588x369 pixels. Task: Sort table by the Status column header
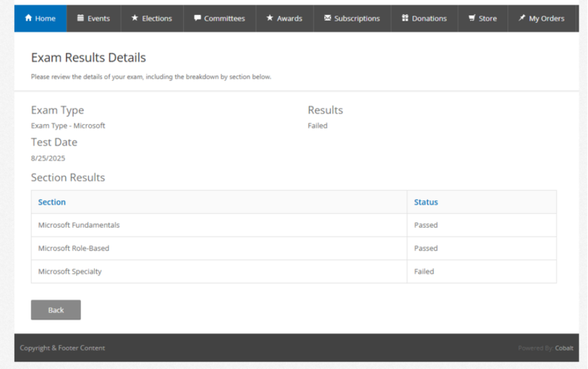point(426,202)
